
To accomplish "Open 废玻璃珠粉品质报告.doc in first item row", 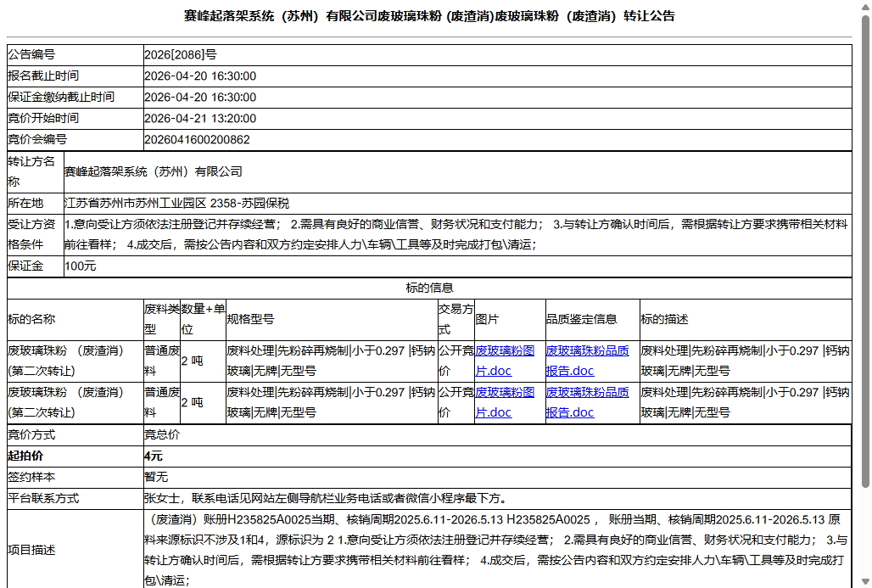I will click(587, 361).
